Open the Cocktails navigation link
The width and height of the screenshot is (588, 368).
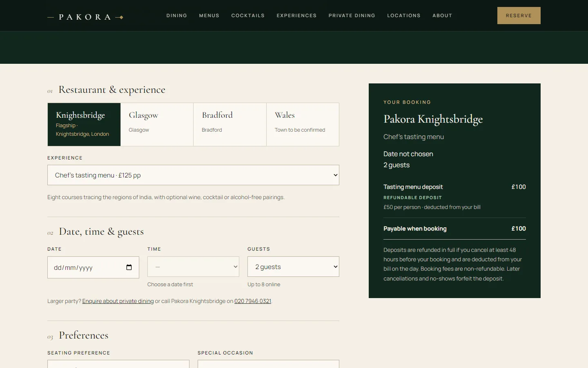click(x=248, y=16)
